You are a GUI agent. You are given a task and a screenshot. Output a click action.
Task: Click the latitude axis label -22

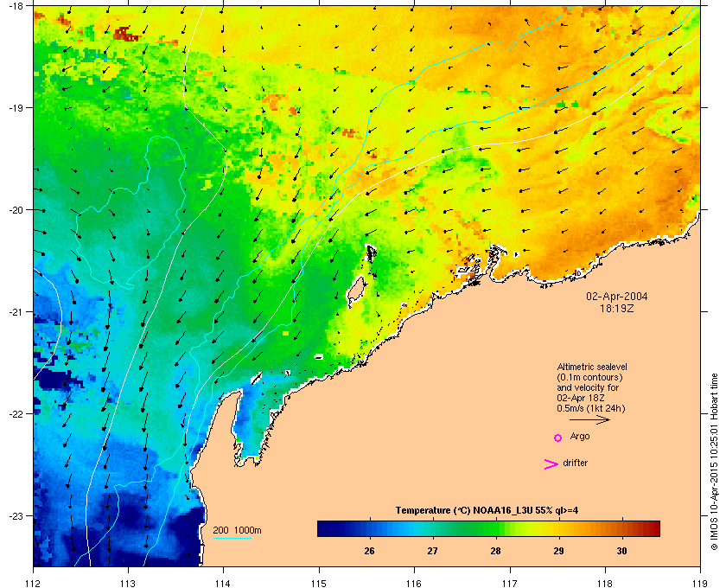[x=16, y=414]
